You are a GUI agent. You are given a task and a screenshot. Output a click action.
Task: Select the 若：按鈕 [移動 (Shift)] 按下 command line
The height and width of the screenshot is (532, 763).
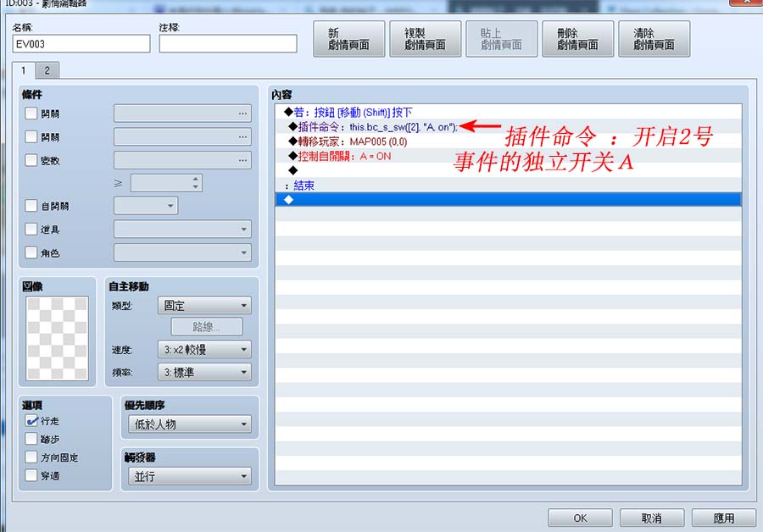(x=508, y=113)
